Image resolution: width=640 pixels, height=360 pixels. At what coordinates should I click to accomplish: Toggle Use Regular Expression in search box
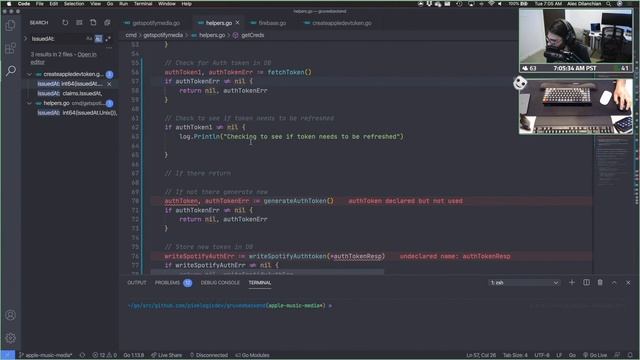pos(108,39)
